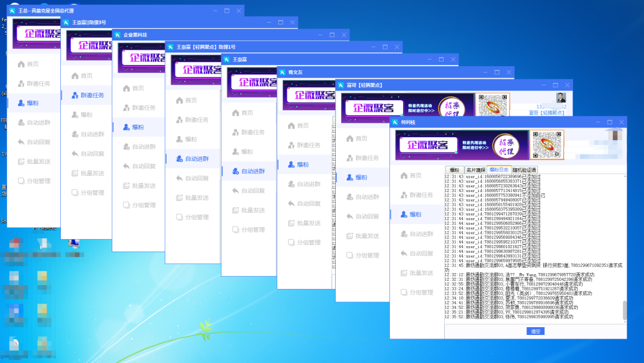Open 群邀任务 in the 蒋文友 window
644x363 pixels.
[304, 145]
